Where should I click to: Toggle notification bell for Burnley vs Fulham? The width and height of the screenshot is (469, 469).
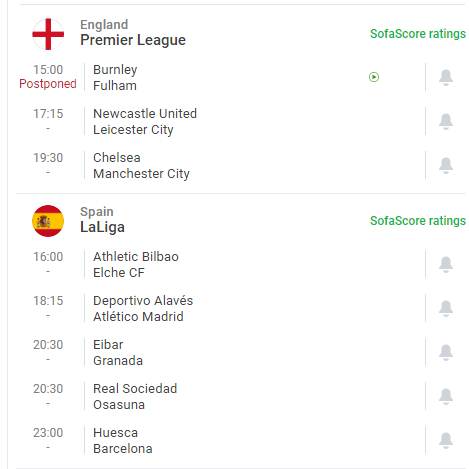pos(446,77)
